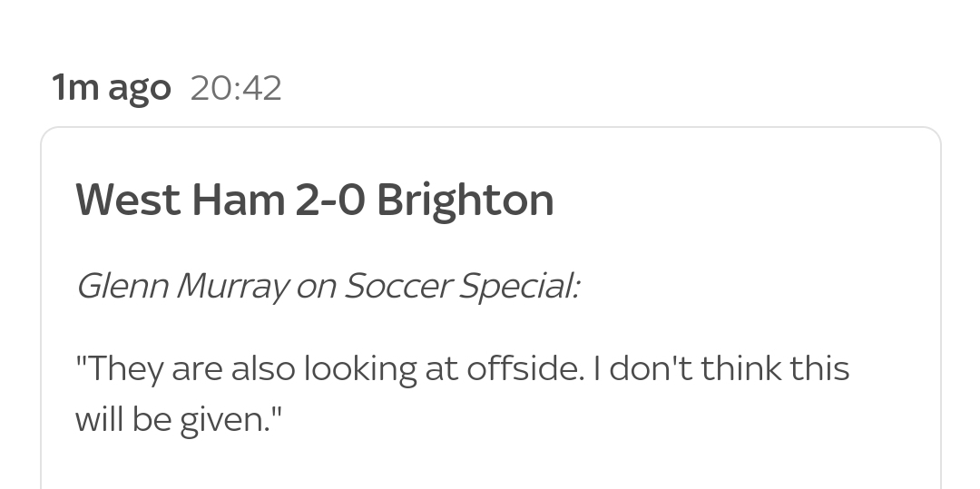Click "will be given." on the second quote line
The image size is (980, 489).
tap(179, 420)
